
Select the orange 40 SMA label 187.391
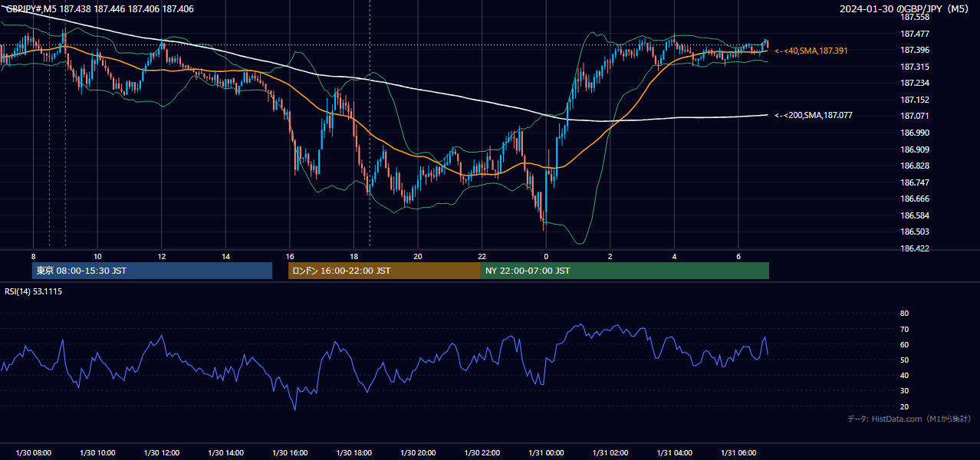pyautogui.click(x=811, y=51)
